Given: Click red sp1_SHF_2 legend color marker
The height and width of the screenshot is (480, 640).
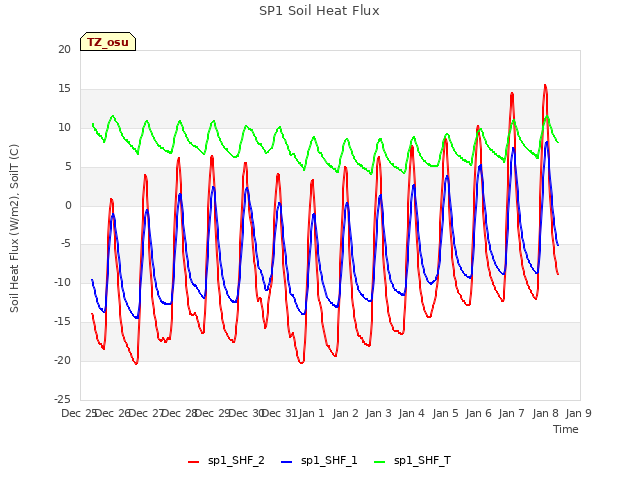Looking at the screenshot, I should (193, 462).
